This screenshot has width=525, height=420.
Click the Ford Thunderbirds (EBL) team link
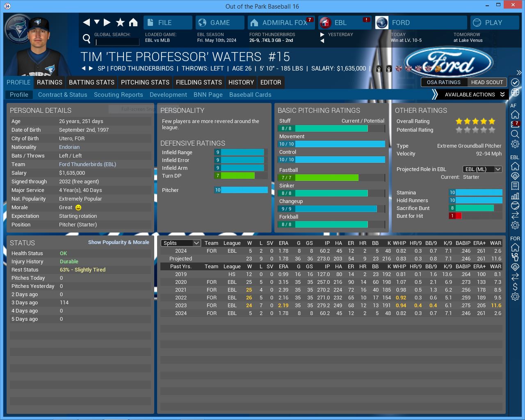point(87,164)
